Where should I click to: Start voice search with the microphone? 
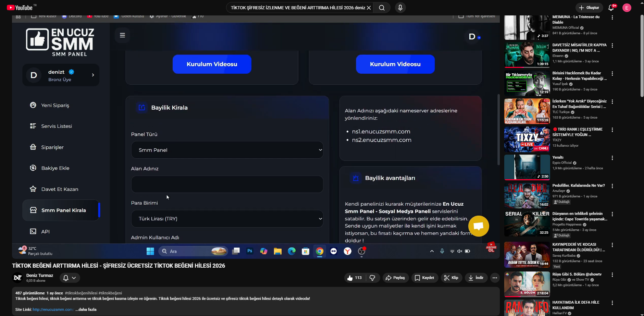(400, 8)
